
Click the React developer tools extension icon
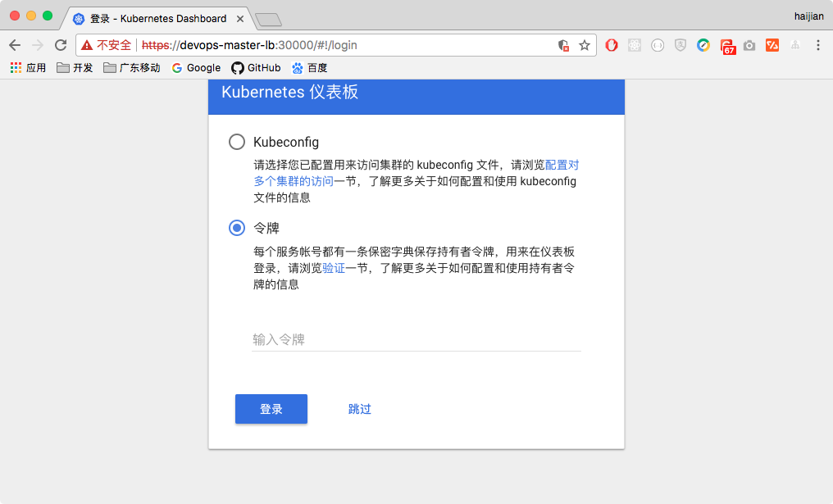635,45
